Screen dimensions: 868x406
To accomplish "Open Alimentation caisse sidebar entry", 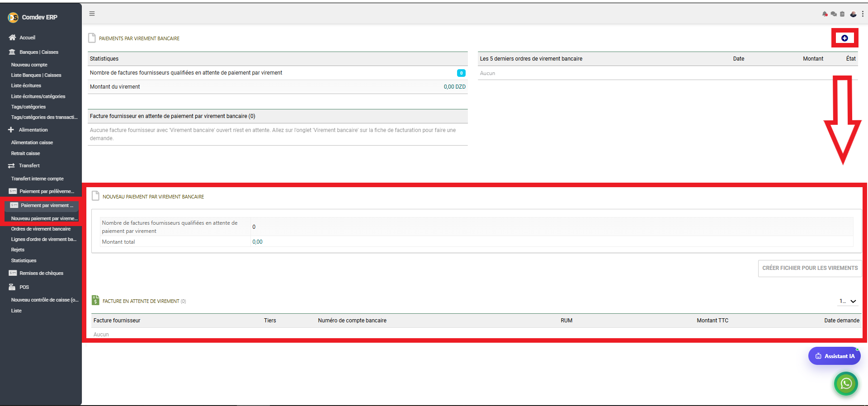I will [32, 142].
